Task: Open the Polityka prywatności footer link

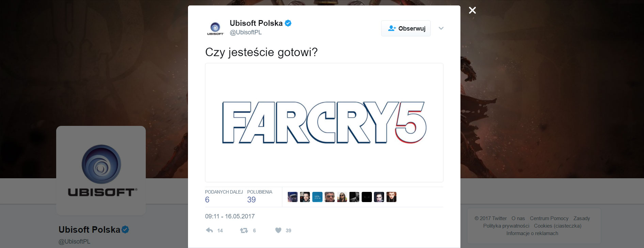Action: pos(506,226)
